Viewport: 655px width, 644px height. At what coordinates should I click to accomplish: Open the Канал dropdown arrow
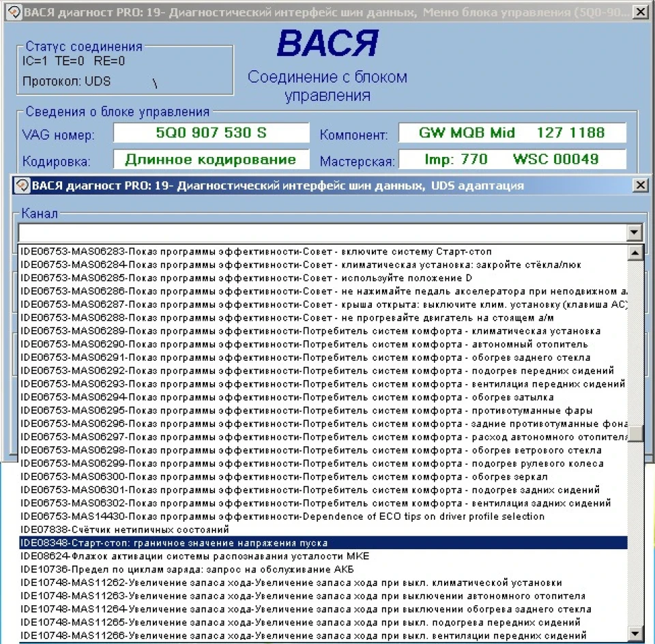[635, 232]
